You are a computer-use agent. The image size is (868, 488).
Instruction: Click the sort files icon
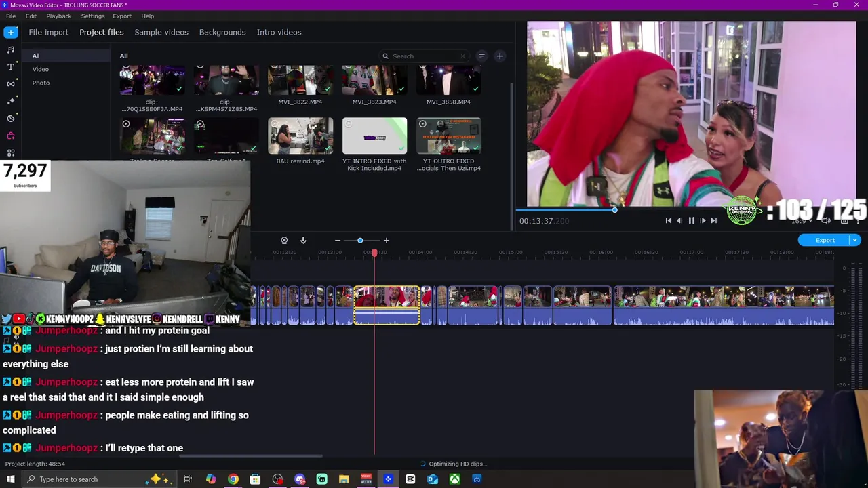481,56
